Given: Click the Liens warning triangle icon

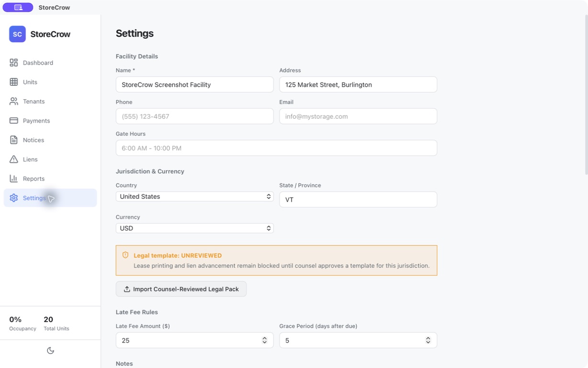Looking at the screenshot, I should (13, 159).
